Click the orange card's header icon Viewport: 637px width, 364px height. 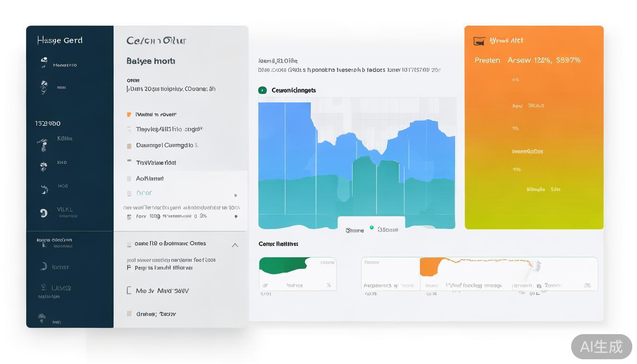[x=479, y=41]
